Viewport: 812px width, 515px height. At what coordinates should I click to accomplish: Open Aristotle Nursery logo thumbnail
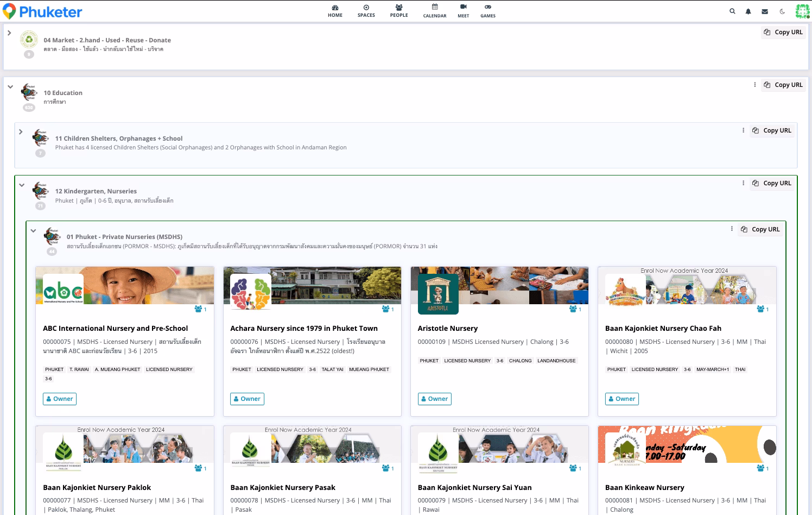[438, 294]
